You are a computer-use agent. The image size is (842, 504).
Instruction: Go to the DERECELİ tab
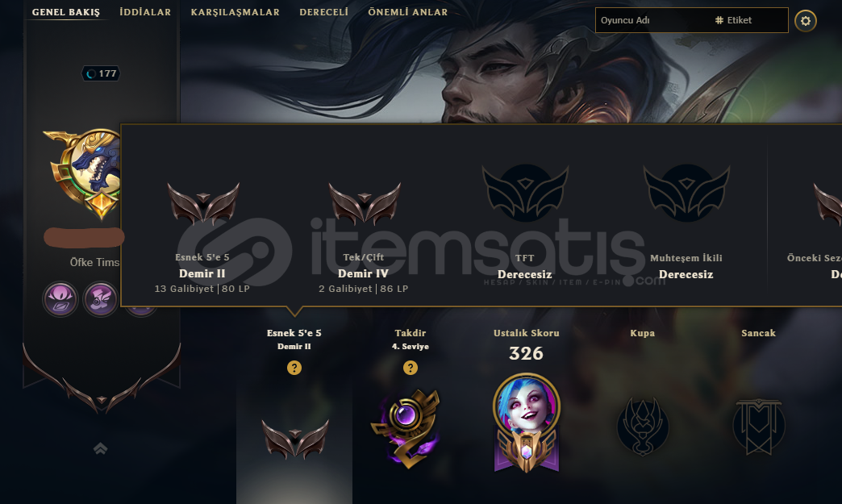click(x=323, y=12)
